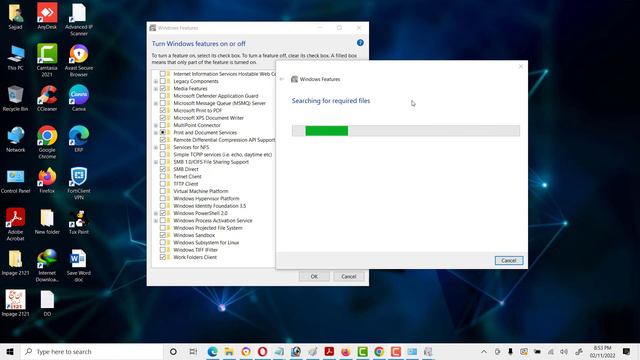640x360 pixels.
Task: Open the clock and date in taskbar
Action: coord(602,351)
